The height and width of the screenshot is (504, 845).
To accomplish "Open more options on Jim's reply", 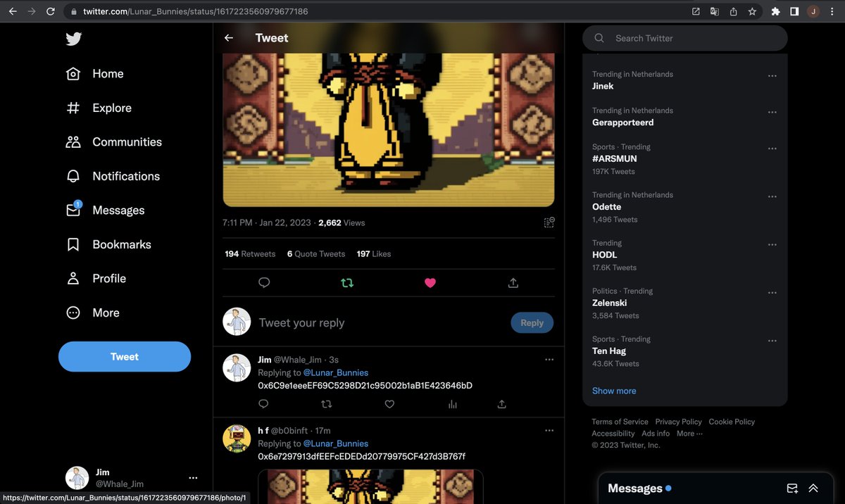I will click(x=549, y=359).
